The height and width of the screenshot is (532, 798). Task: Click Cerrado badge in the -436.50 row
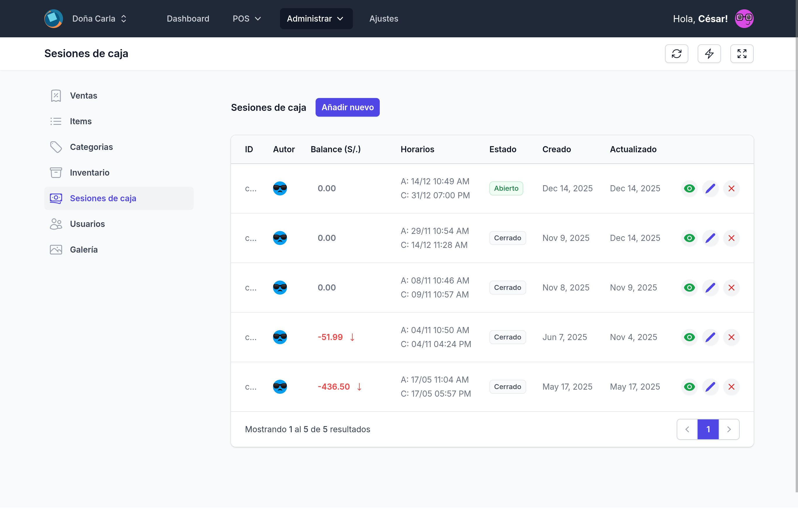(508, 386)
